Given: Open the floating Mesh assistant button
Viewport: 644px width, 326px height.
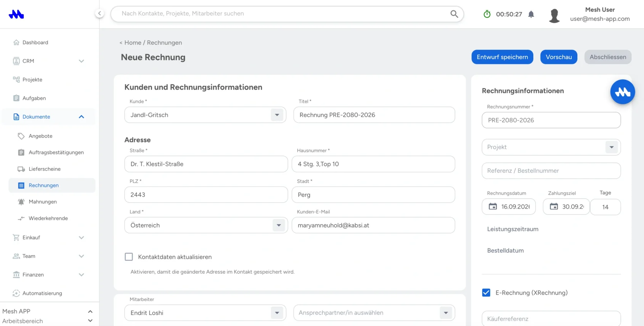Looking at the screenshot, I should tap(623, 92).
